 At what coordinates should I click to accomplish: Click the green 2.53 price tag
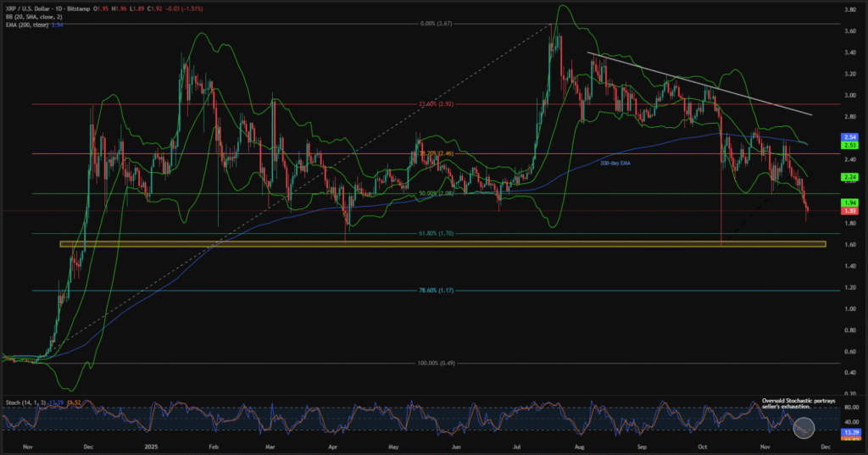(849, 145)
